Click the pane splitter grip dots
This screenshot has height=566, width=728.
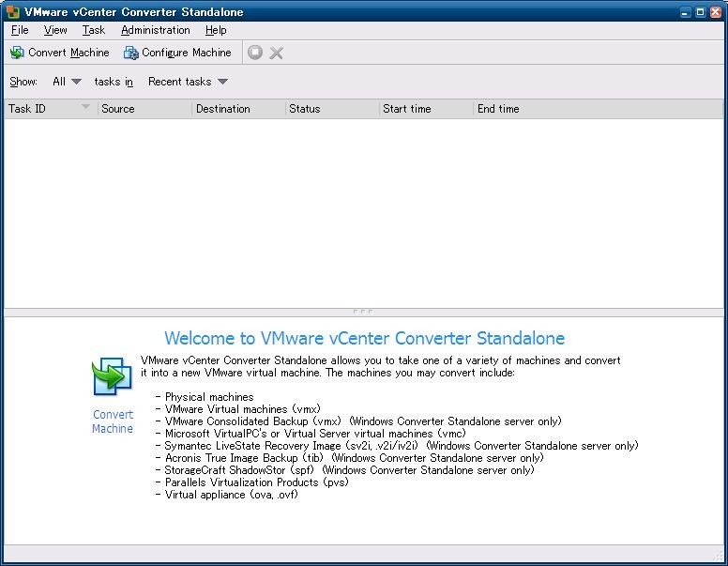pos(363,312)
